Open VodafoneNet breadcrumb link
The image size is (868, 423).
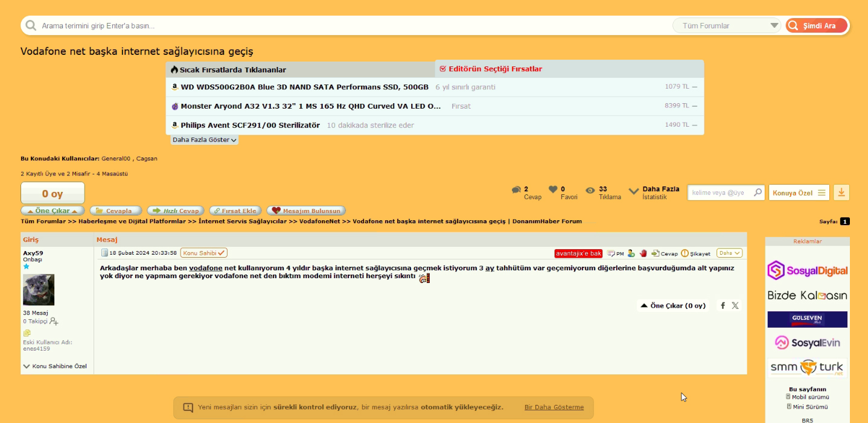[x=320, y=221]
